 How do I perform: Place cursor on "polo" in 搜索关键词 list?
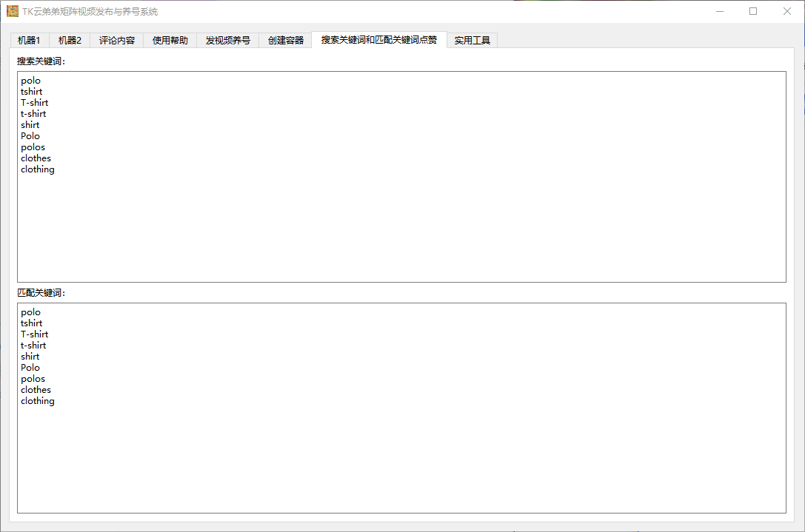coord(31,81)
